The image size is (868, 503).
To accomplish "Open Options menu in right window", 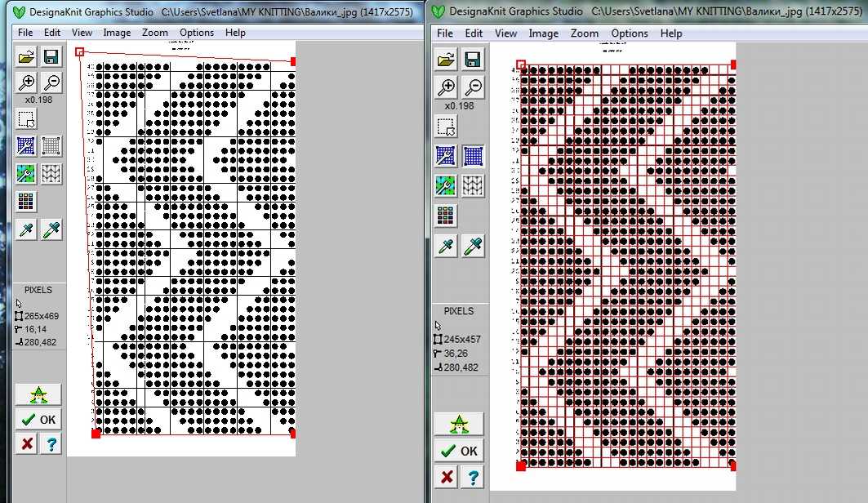I will (x=630, y=33).
